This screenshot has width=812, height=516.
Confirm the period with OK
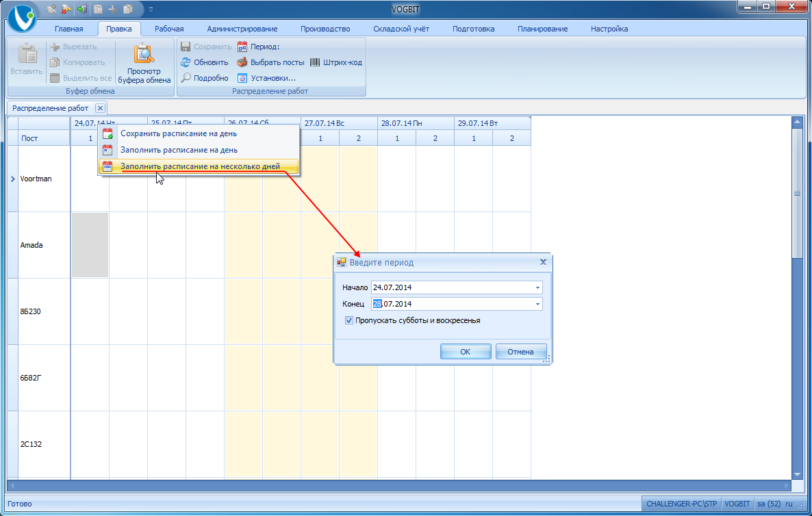466,352
